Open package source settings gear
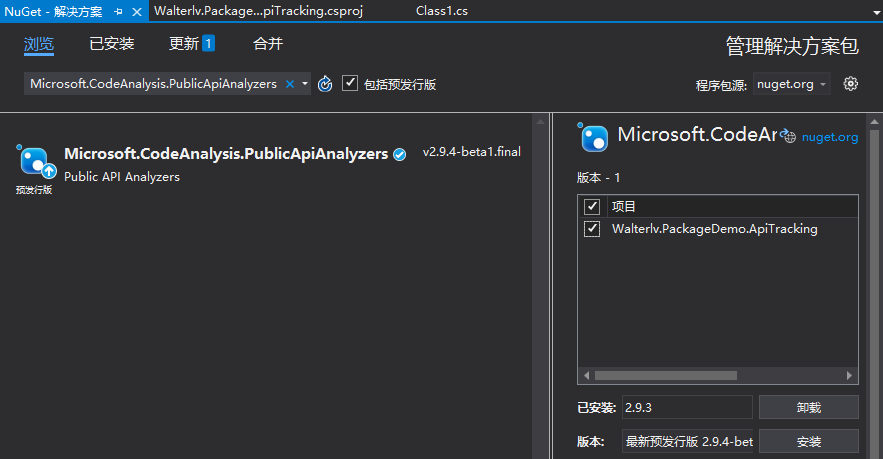 (x=850, y=84)
